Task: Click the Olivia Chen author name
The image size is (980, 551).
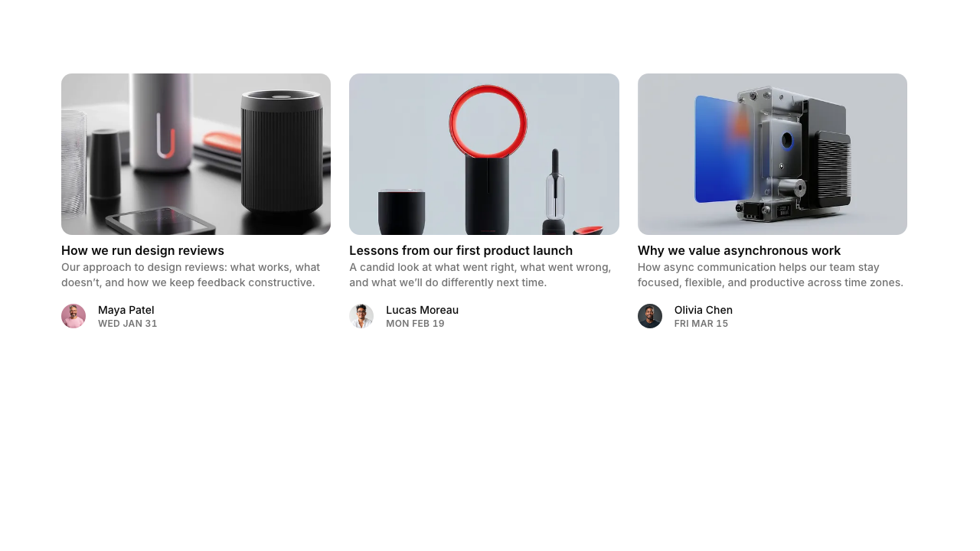Action: (704, 310)
